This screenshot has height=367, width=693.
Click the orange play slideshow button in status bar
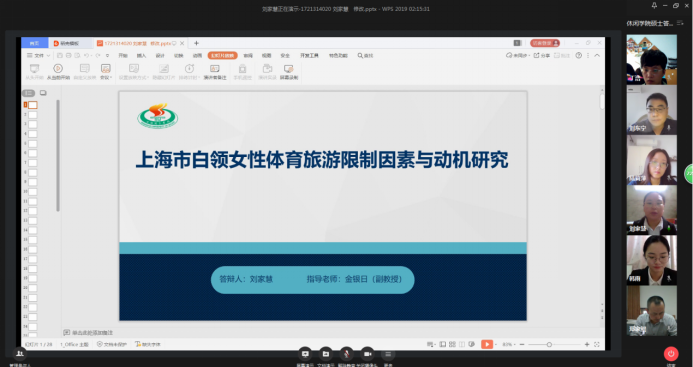tap(487, 344)
